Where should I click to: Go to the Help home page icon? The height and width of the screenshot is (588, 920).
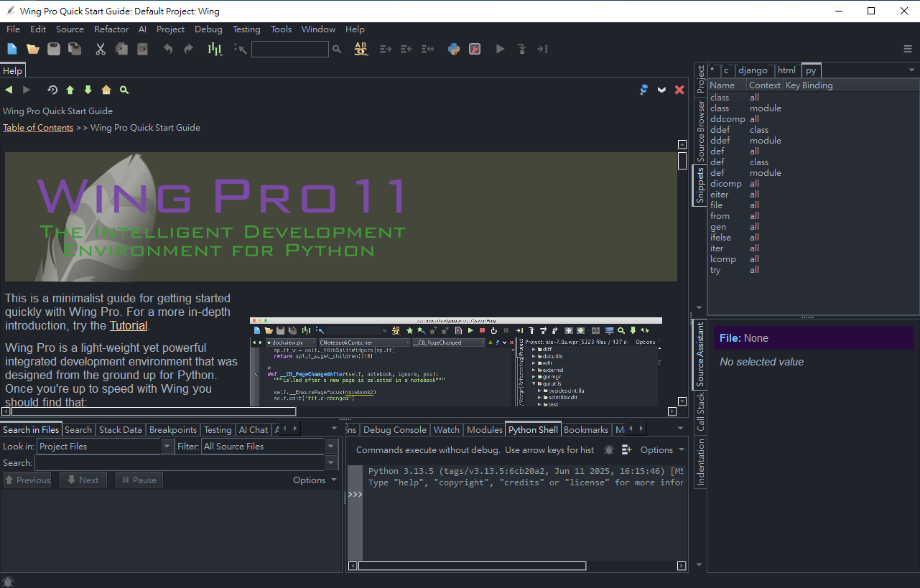coord(106,90)
